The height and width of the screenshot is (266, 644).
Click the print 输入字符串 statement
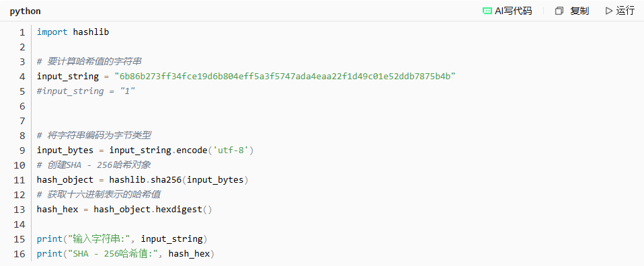(x=122, y=239)
